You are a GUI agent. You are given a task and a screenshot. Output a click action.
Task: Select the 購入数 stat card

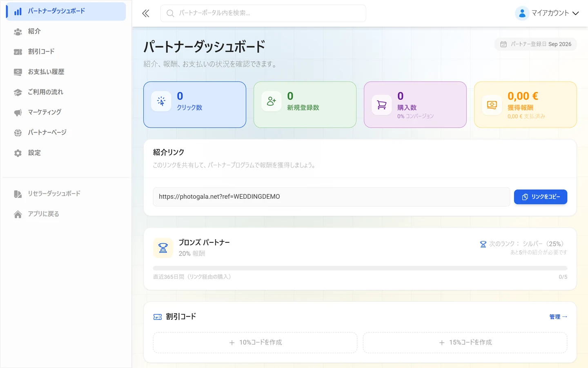[x=415, y=105]
